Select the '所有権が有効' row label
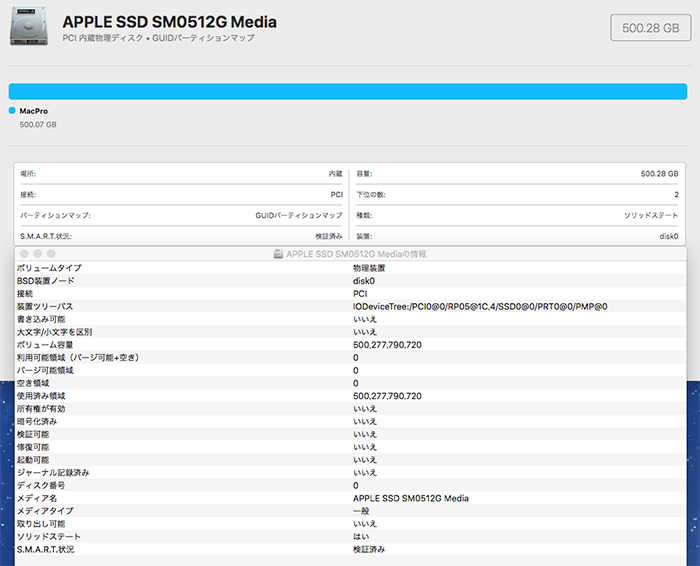 (41, 408)
